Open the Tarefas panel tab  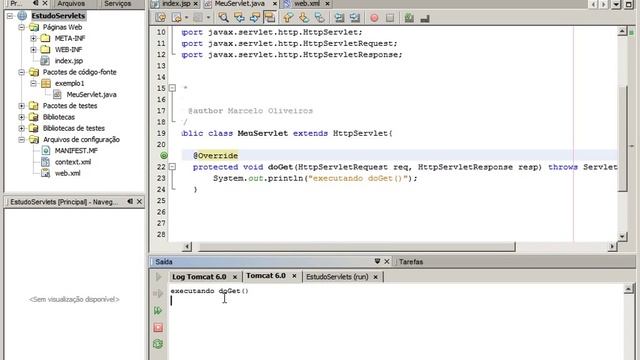pos(411,262)
